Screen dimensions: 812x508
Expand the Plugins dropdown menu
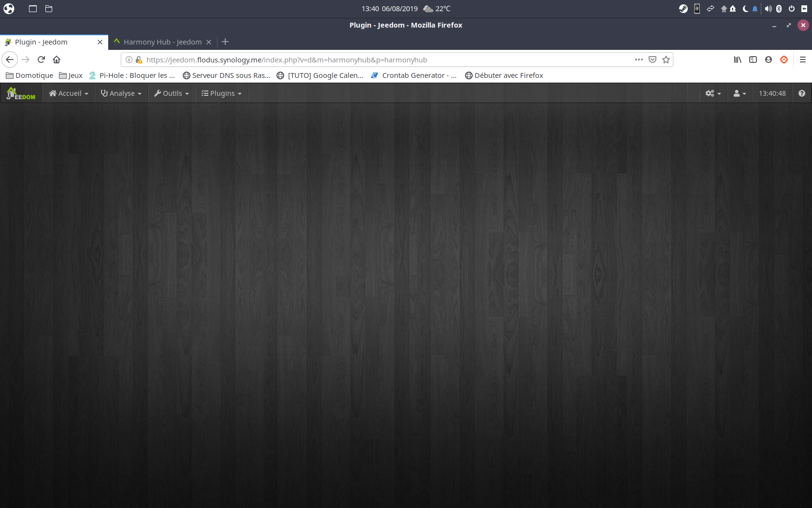click(x=222, y=93)
